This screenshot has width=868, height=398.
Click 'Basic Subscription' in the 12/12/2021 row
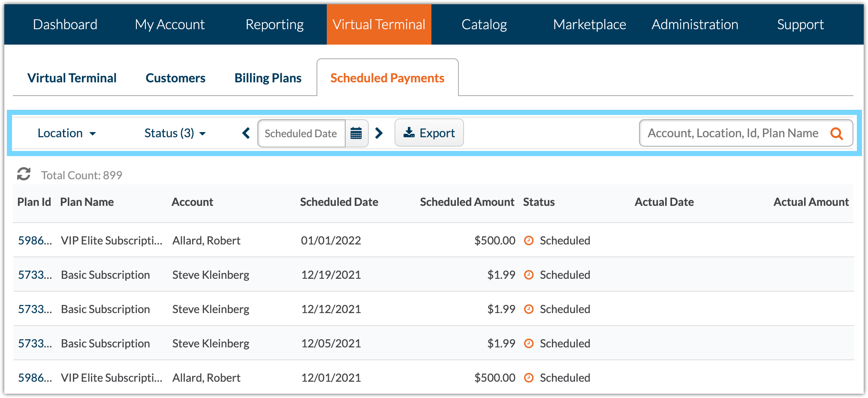coord(105,309)
